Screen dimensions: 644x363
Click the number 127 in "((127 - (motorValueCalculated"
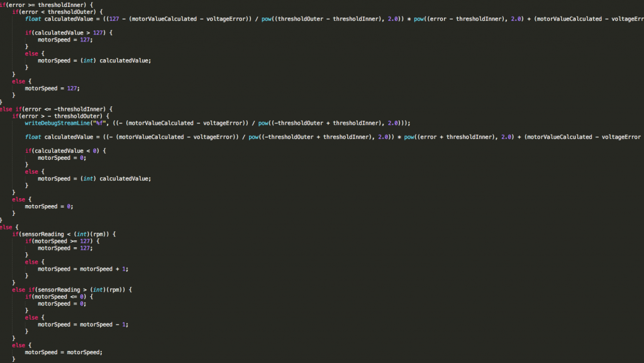[123, 19]
